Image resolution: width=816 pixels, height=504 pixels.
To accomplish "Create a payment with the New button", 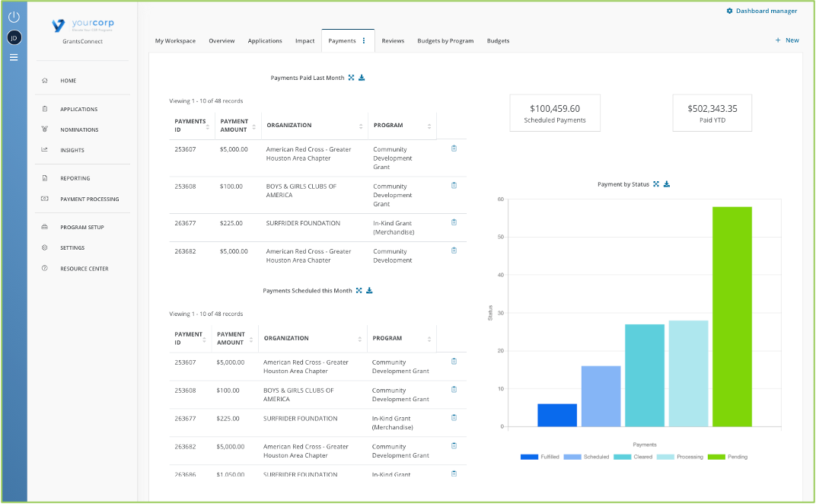I will (787, 40).
